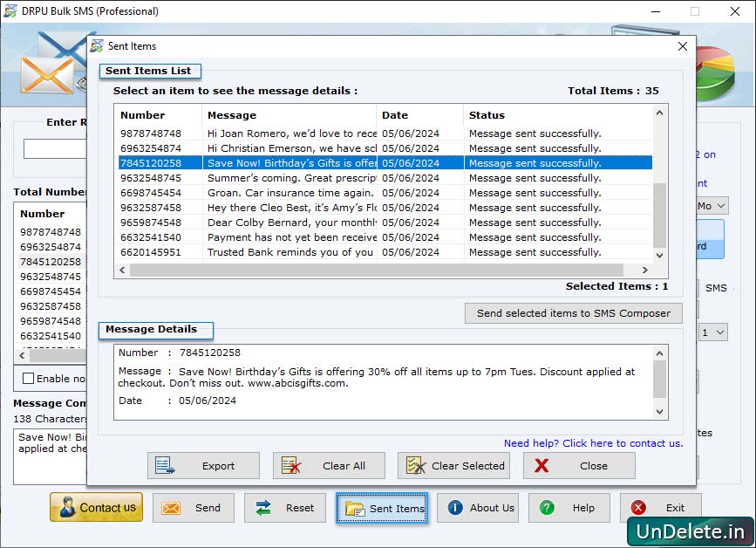Click the green Help question mark icon

pyautogui.click(x=547, y=508)
